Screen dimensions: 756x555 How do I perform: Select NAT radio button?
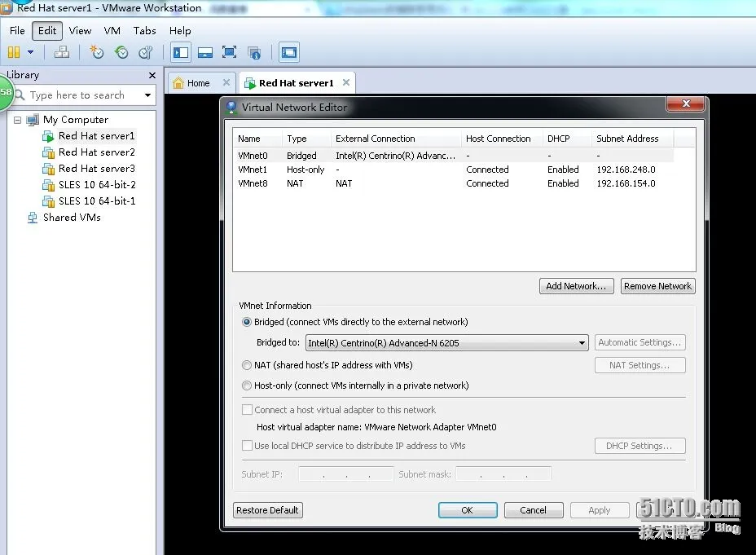click(247, 365)
